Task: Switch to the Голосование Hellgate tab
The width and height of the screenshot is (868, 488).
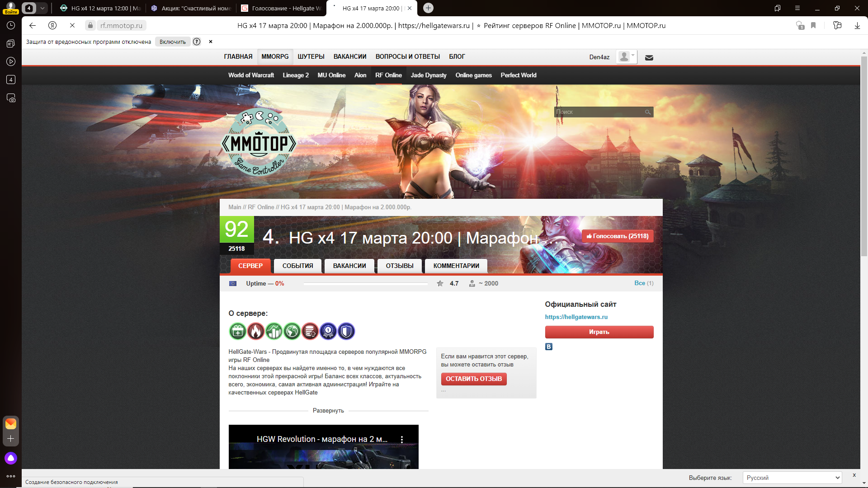Action: click(281, 8)
